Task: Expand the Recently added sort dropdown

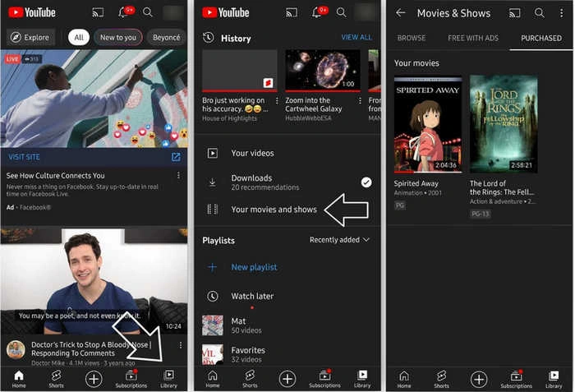Action: pyautogui.click(x=339, y=240)
